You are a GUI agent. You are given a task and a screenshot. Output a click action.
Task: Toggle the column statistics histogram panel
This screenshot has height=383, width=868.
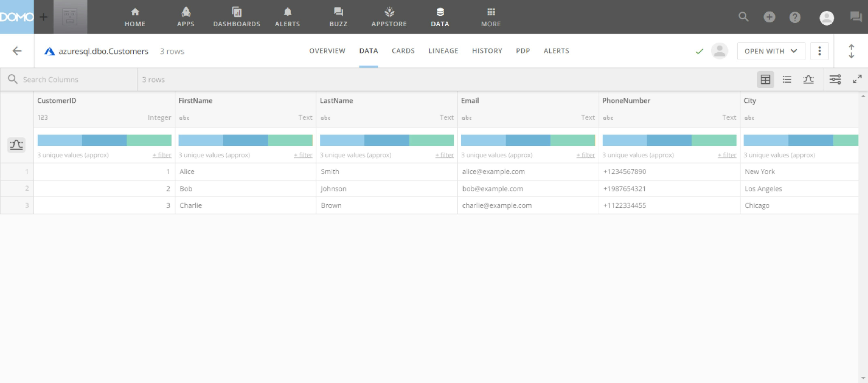[x=16, y=145]
